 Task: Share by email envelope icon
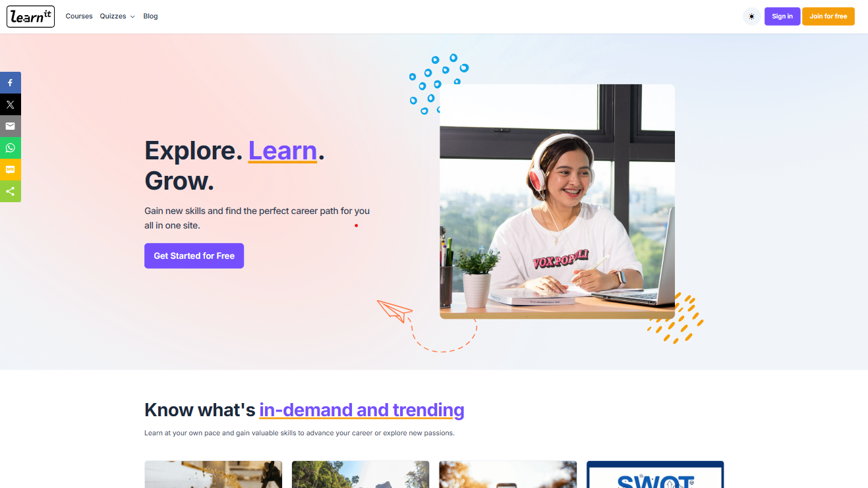pyautogui.click(x=11, y=126)
